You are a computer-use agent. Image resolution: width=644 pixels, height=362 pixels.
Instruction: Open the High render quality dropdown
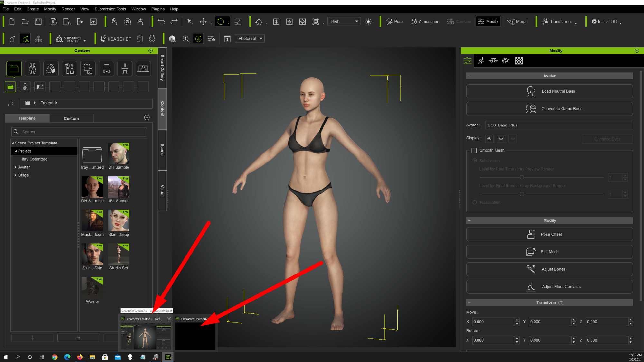click(344, 22)
